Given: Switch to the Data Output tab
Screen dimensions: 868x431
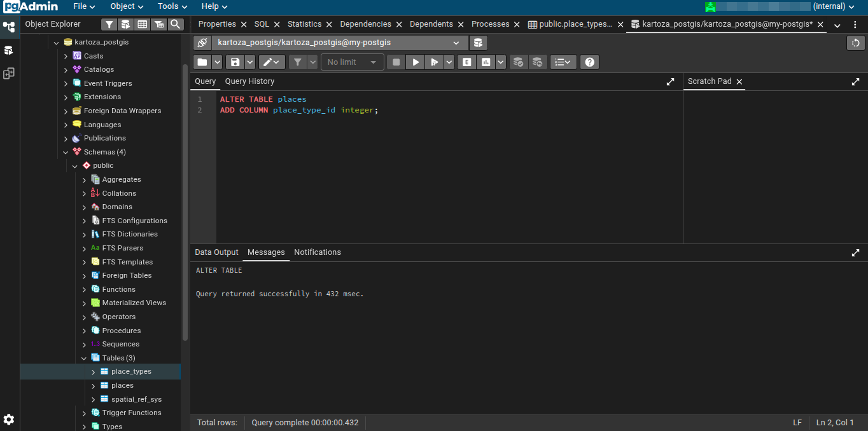Looking at the screenshot, I should click(x=216, y=252).
